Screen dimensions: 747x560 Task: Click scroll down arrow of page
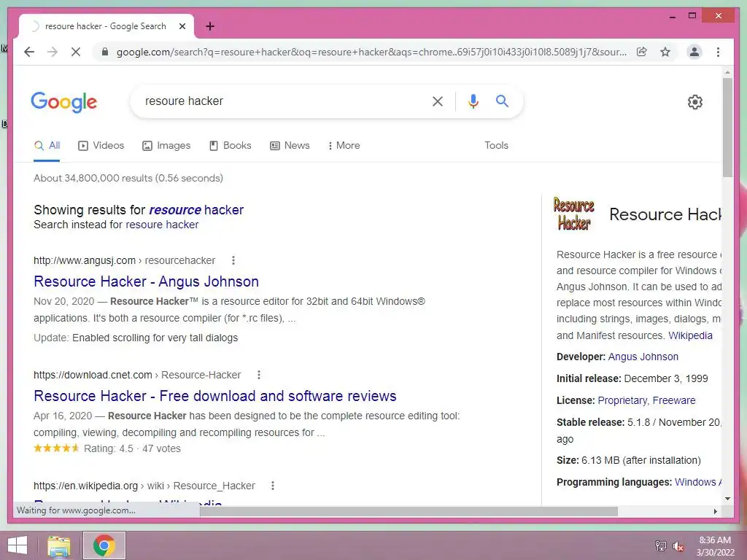click(x=727, y=499)
